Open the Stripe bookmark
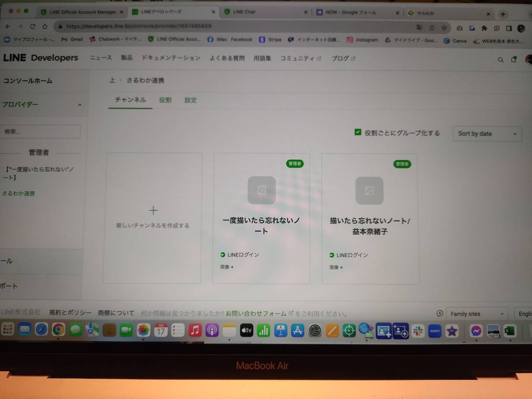Viewport: 532px width, 399px height. coord(270,40)
